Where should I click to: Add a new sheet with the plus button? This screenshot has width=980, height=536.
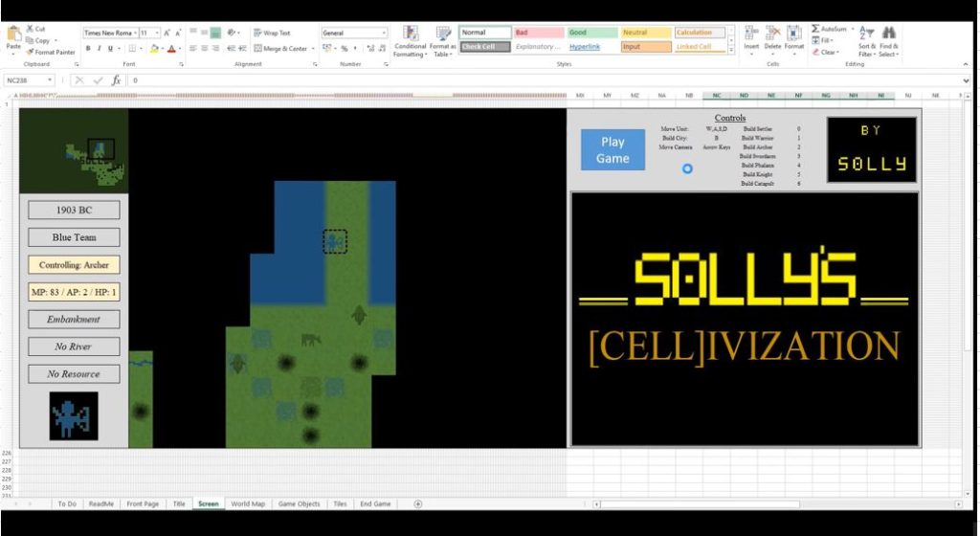pos(418,503)
